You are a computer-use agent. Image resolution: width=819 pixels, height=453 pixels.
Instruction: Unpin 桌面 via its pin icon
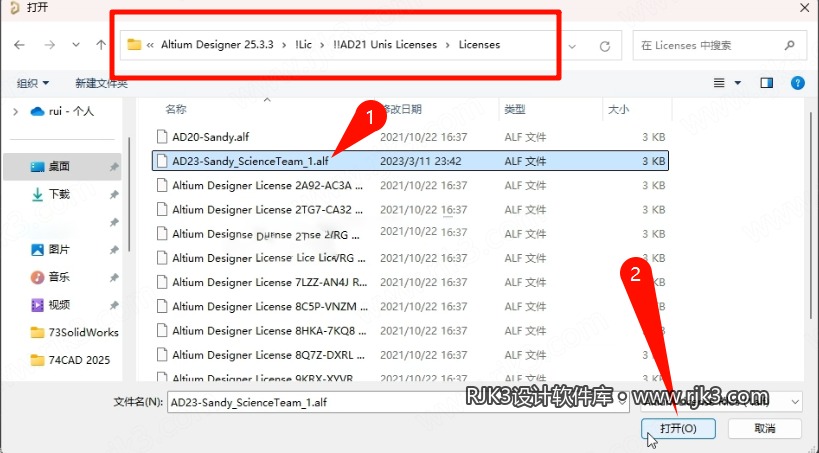tap(113, 167)
